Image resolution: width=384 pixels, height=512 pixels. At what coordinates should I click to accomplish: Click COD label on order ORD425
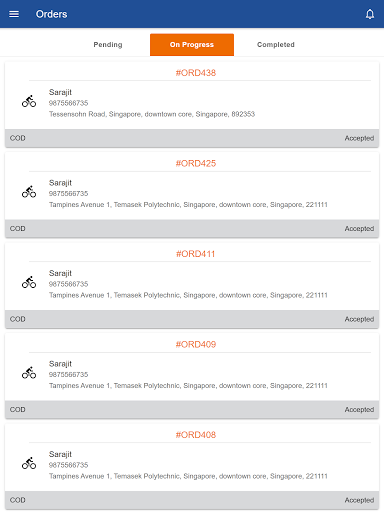[x=18, y=229]
